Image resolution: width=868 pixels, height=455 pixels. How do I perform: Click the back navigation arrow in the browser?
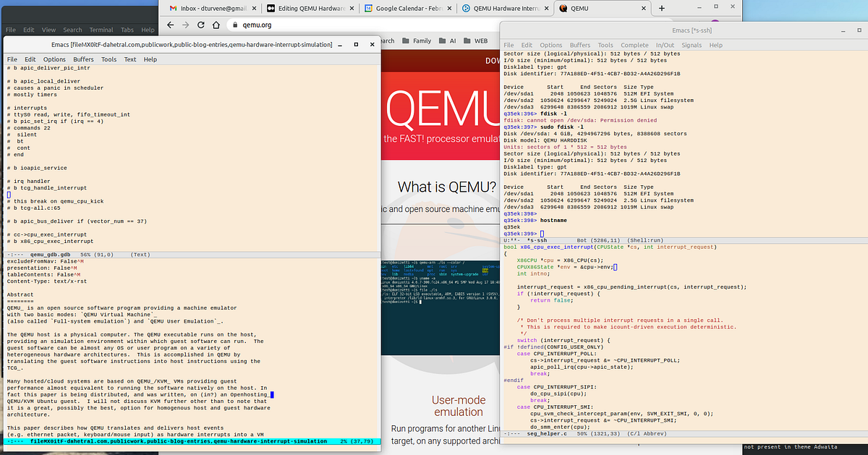pyautogui.click(x=170, y=24)
